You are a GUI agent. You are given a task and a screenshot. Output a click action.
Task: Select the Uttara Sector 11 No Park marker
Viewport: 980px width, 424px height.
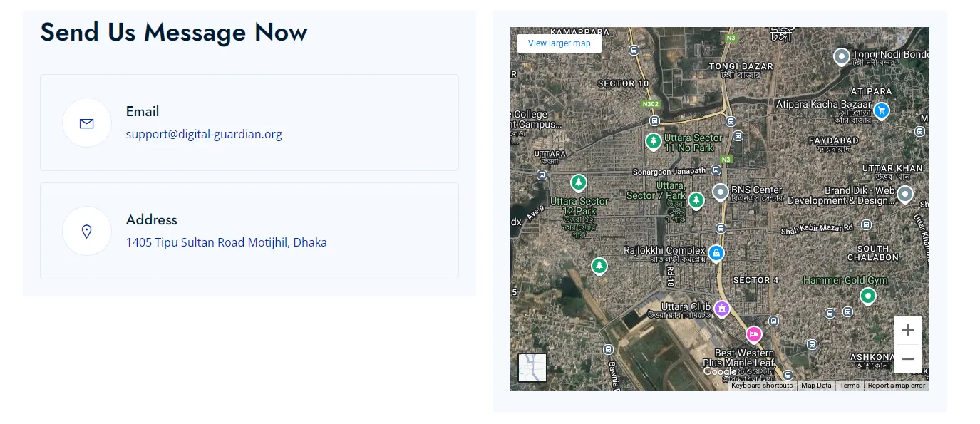tap(653, 142)
